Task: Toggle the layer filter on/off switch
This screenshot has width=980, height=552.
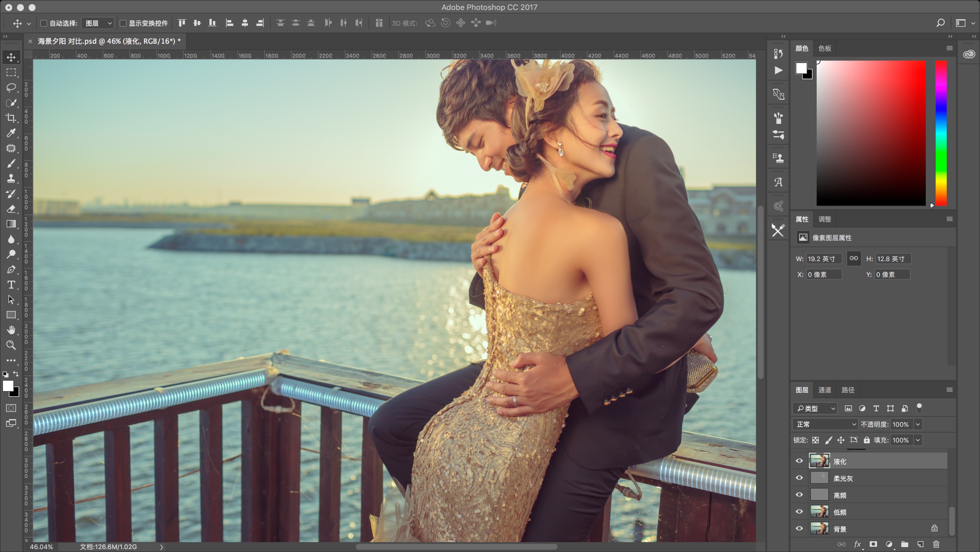Action: coord(919,408)
